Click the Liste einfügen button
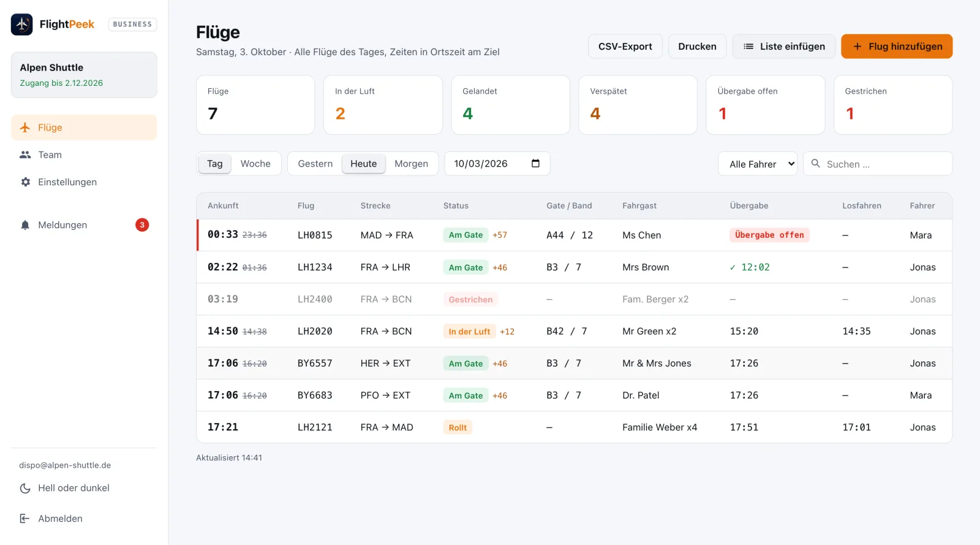Image resolution: width=980 pixels, height=545 pixels. pyautogui.click(x=784, y=47)
